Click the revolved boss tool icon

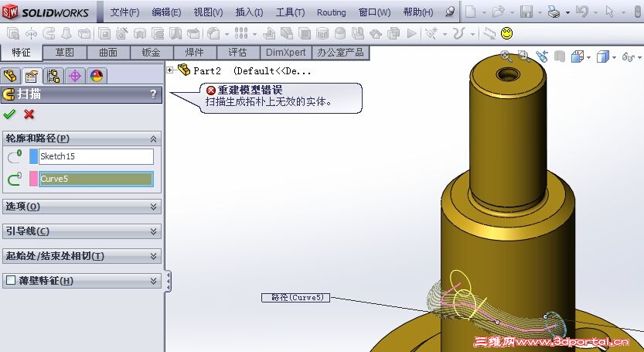[x=31, y=33]
